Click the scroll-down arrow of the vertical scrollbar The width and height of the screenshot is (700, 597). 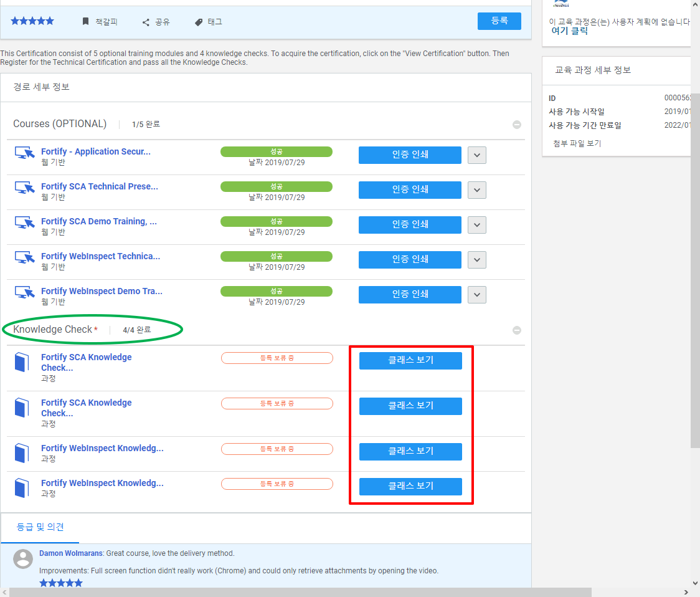[x=695, y=583]
